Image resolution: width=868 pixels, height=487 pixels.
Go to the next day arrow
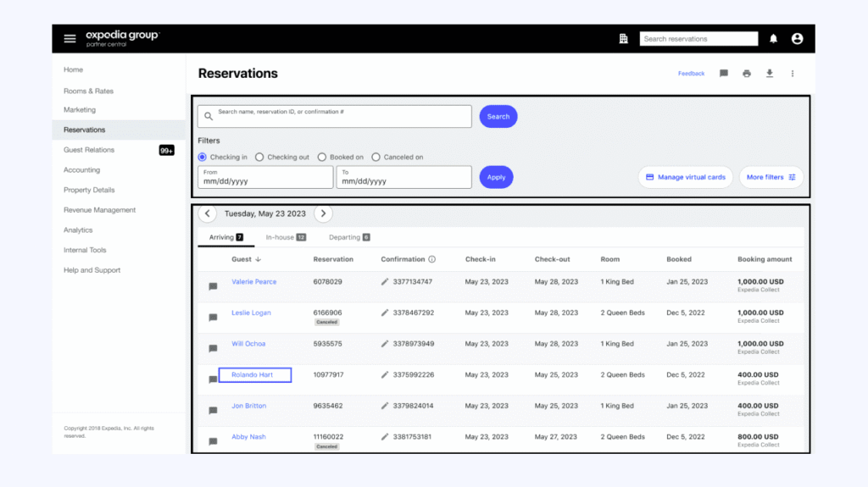323,214
